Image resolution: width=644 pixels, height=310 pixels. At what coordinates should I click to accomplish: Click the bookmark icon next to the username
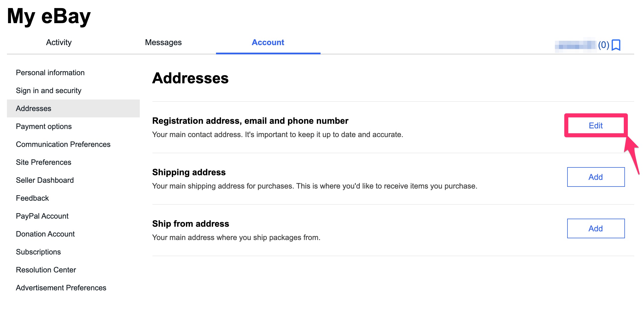pyautogui.click(x=616, y=45)
